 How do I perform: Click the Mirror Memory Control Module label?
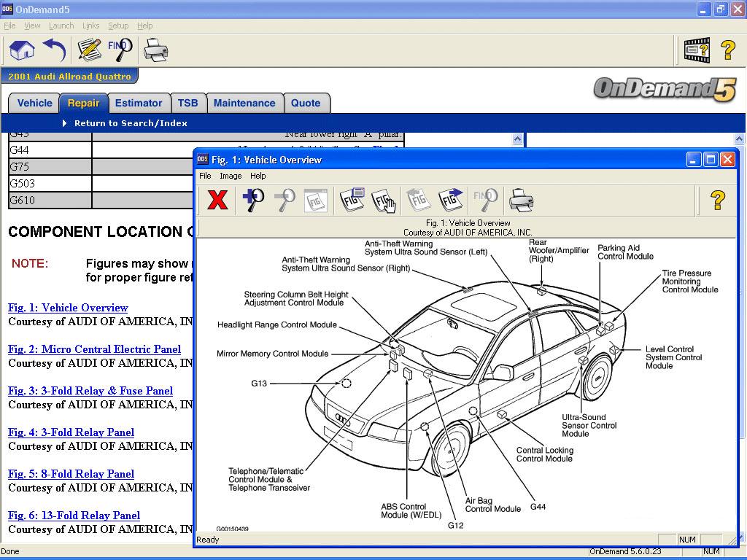273,354
